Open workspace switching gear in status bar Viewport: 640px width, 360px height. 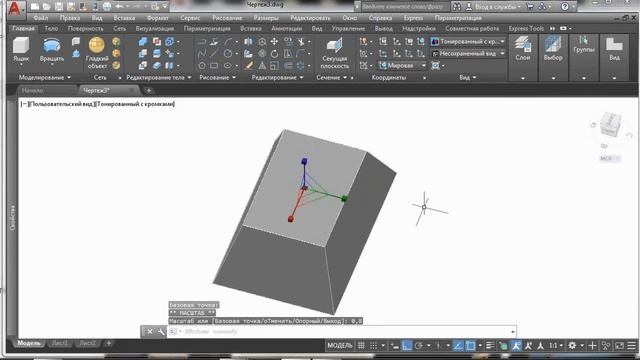[x=572, y=346]
